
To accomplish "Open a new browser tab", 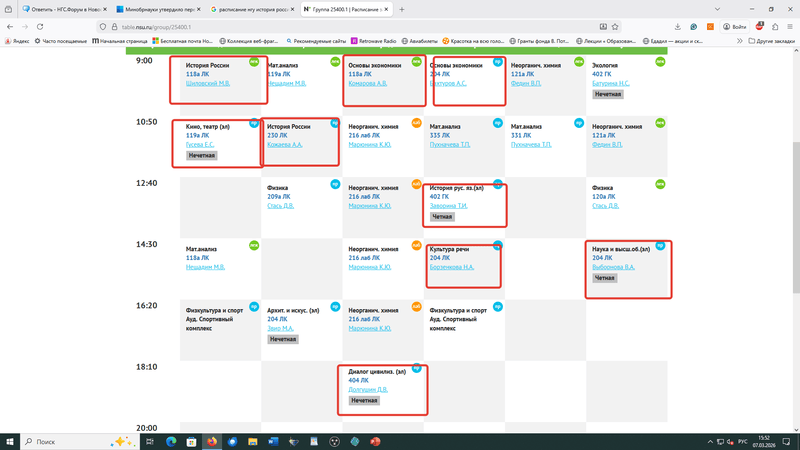I will tap(402, 9).
